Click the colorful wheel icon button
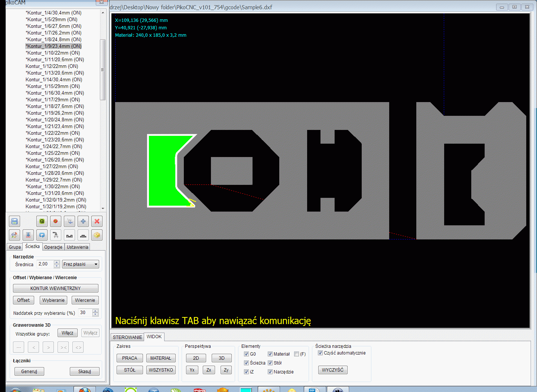Image resolution: width=537 pixels, height=392 pixels. pyautogui.click(x=14, y=235)
